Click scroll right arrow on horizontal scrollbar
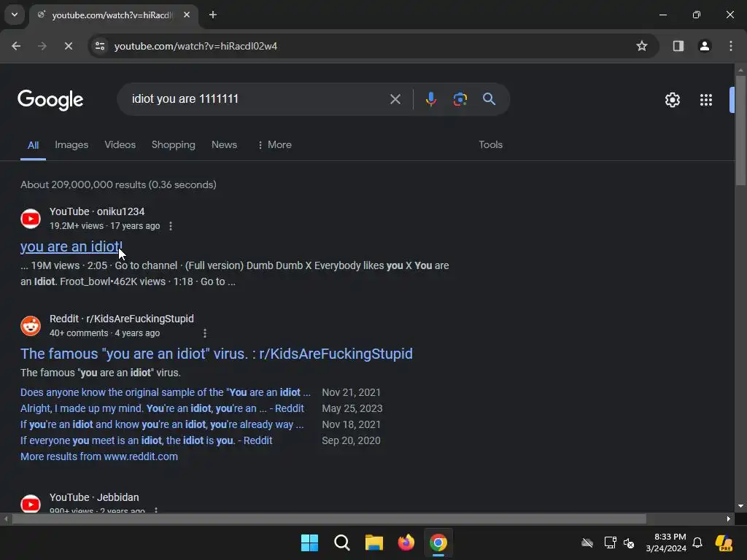747x560 pixels. pos(729,518)
